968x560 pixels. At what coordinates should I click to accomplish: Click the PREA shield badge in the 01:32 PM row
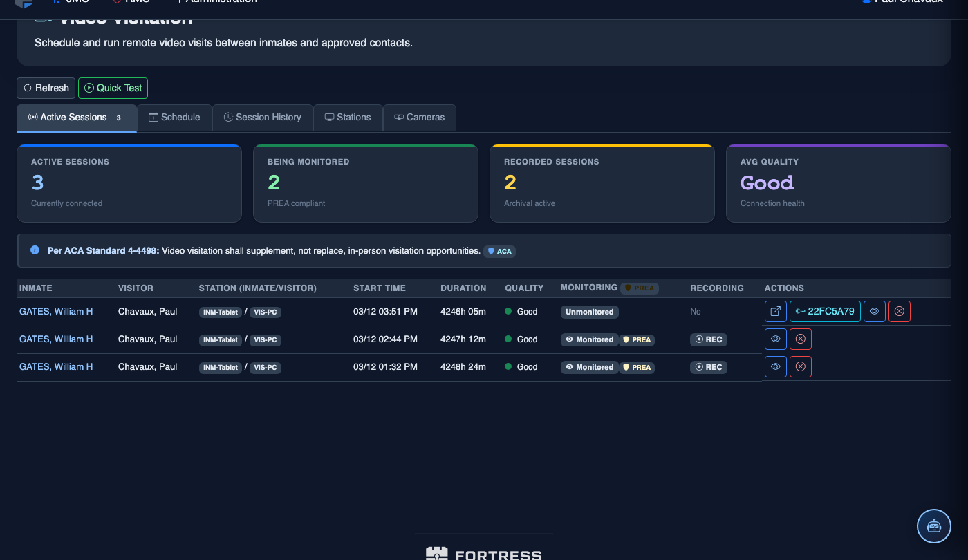click(x=637, y=367)
